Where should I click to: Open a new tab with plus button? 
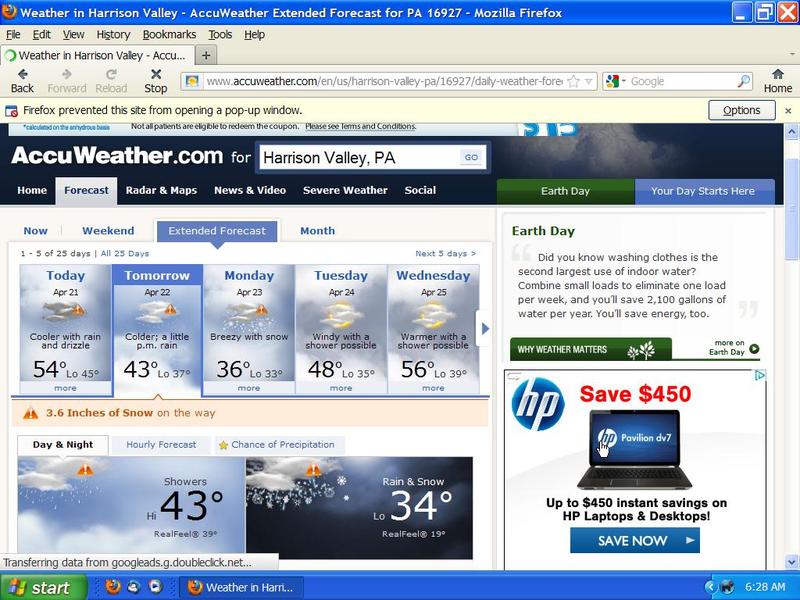point(206,56)
